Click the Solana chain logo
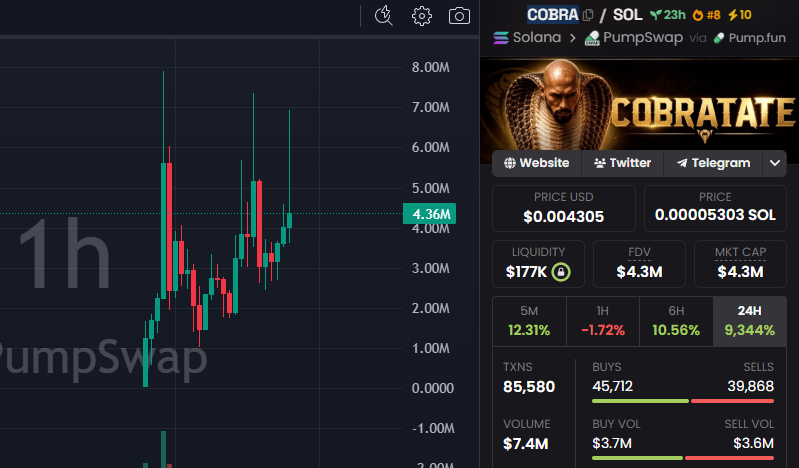Viewport: 799px width, 468px height. (501, 38)
